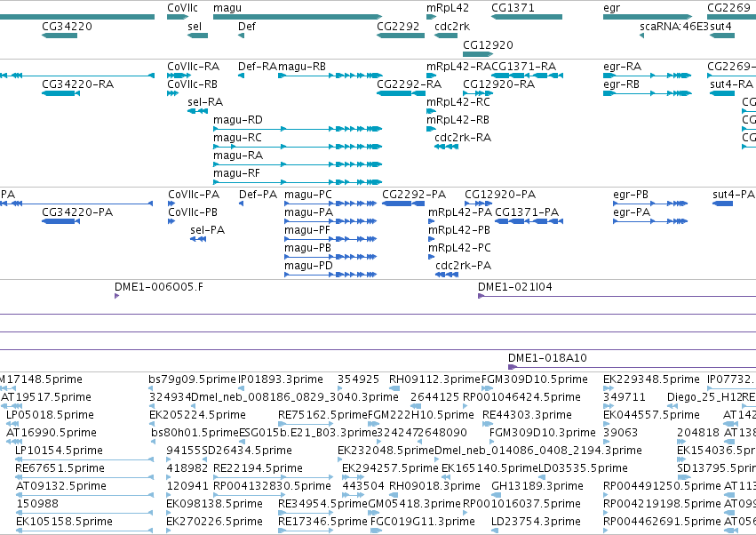
Task: Click the cdc2rk-RA transcript label
Action: pos(463,138)
